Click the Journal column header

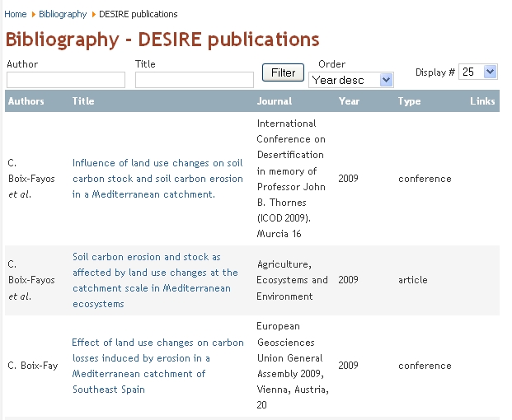(275, 101)
